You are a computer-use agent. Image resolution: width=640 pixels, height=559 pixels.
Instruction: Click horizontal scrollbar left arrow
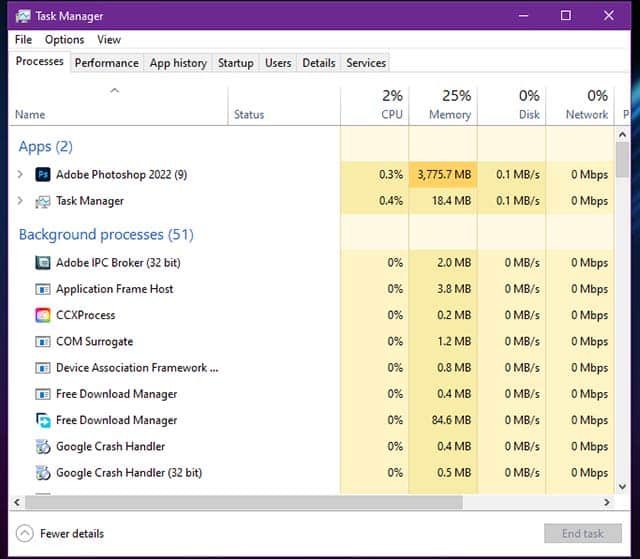point(17,502)
